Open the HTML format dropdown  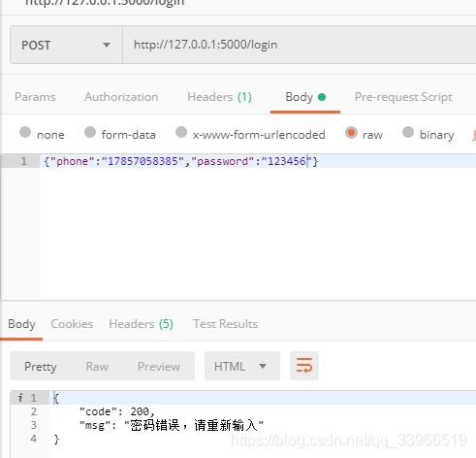click(242, 366)
